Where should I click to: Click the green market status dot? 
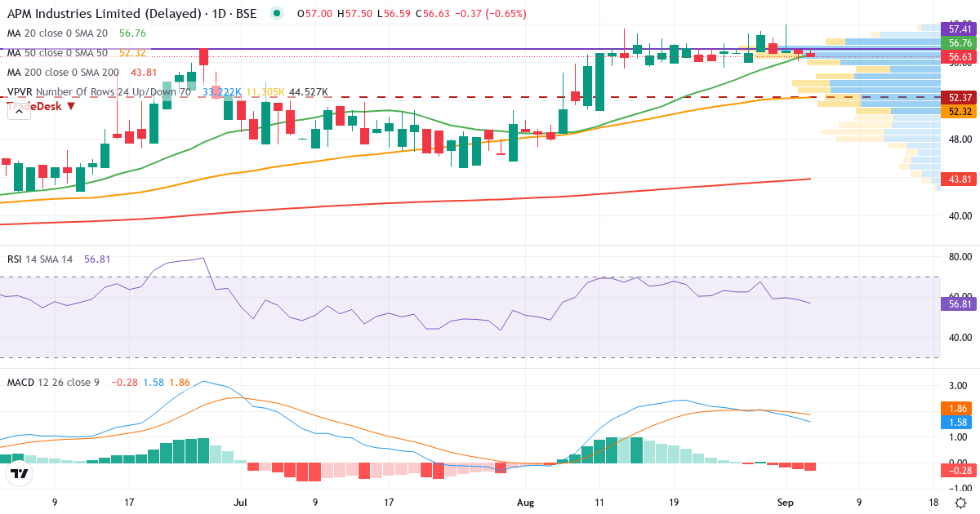[x=278, y=14]
